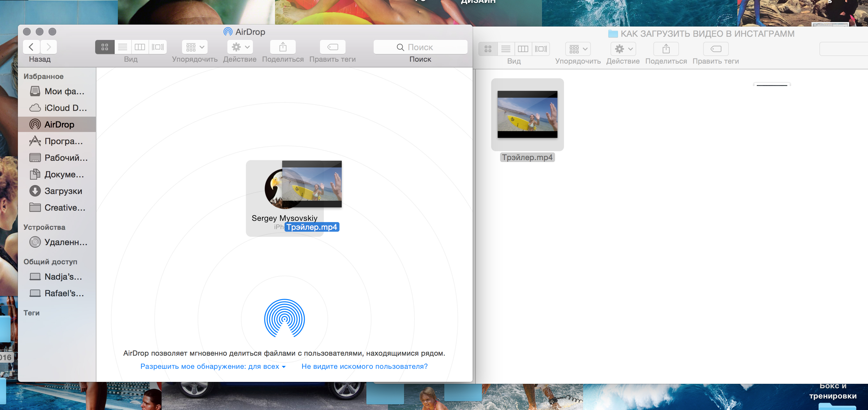Open Программы in the sidebar

pos(57,141)
